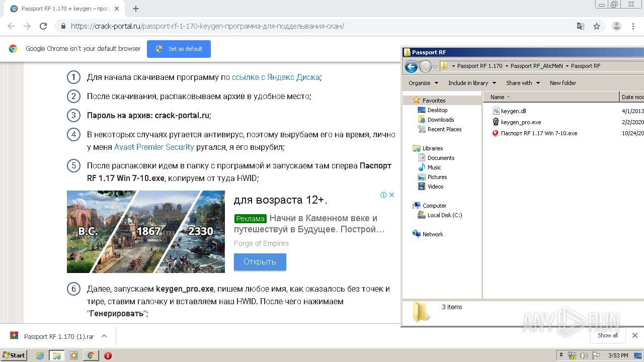Open volume control in system tray
644x362 pixels.
tap(584, 355)
